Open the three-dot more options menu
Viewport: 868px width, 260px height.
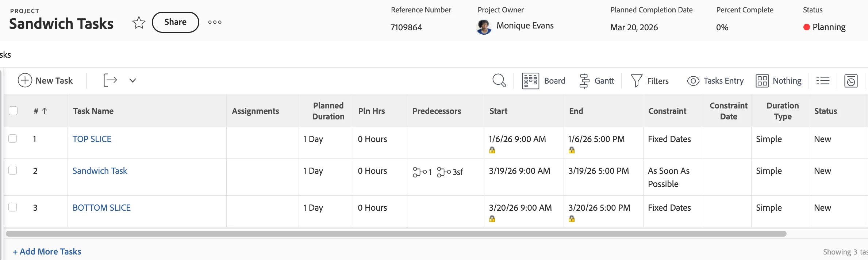[x=215, y=22]
